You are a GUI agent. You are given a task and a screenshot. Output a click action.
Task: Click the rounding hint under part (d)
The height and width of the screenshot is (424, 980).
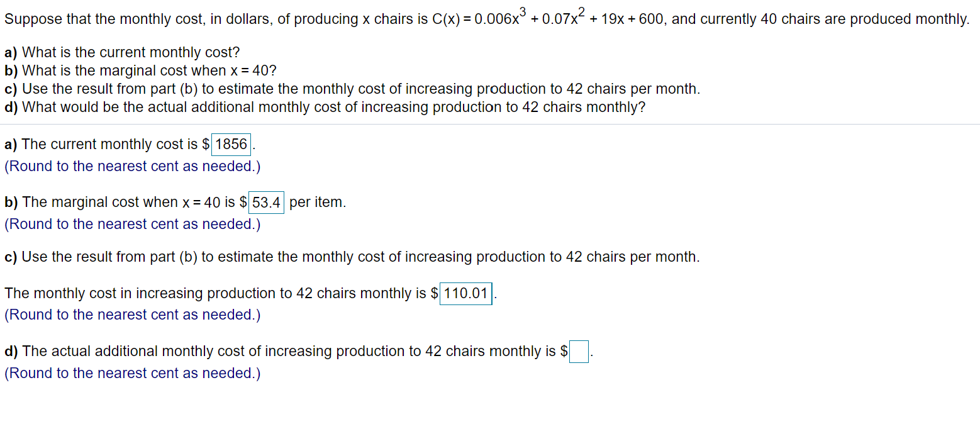pos(131,372)
